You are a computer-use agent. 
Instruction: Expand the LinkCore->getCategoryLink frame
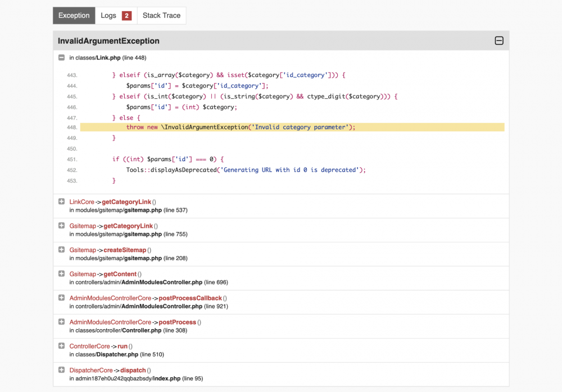pos(61,202)
